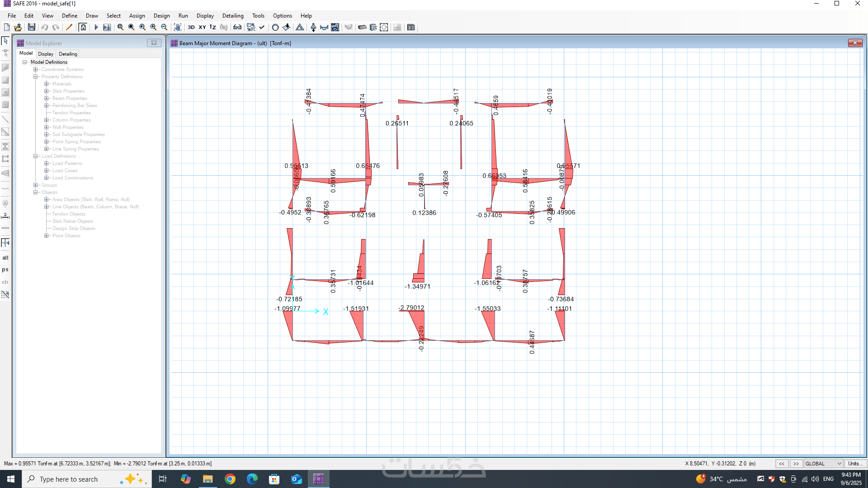Switch to the Detailing explorer tab
Image resolution: width=868 pixels, height=488 pixels.
click(x=68, y=54)
